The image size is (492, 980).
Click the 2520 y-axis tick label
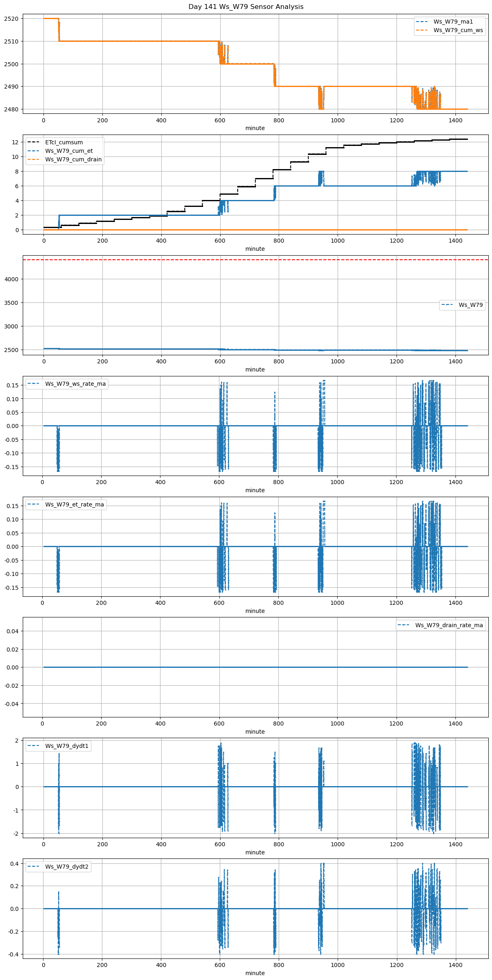coord(11,19)
